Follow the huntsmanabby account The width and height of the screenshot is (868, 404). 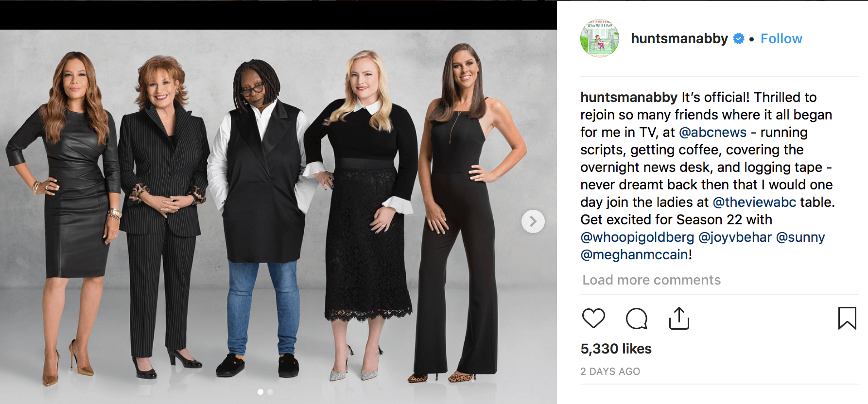coord(781,39)
